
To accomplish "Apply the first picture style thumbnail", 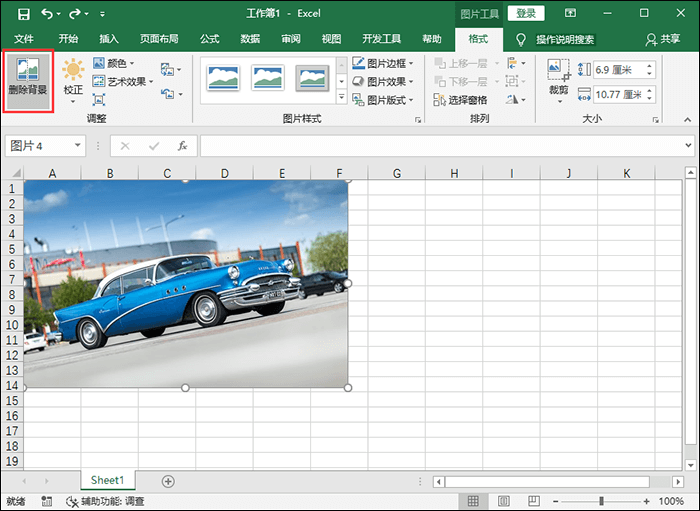I will pos(223,78).
